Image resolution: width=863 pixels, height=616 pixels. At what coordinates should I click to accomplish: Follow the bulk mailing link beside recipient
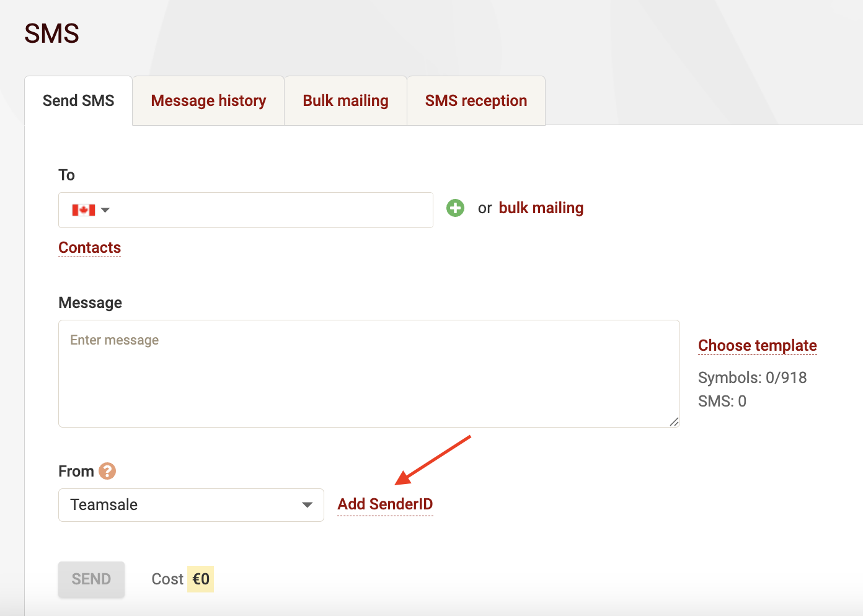point(541,208)
